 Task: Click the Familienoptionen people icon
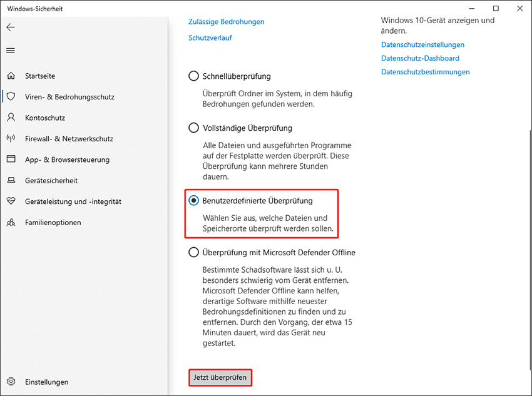point(11,222)
